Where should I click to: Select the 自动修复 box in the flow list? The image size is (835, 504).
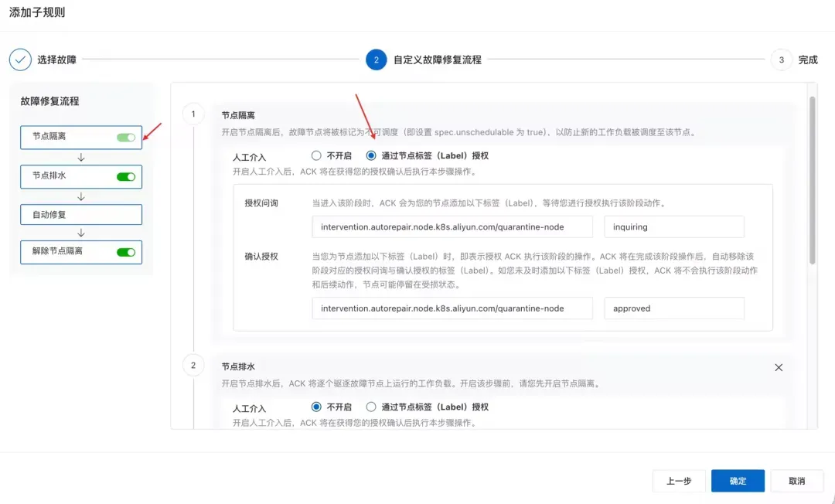(81, 214)
